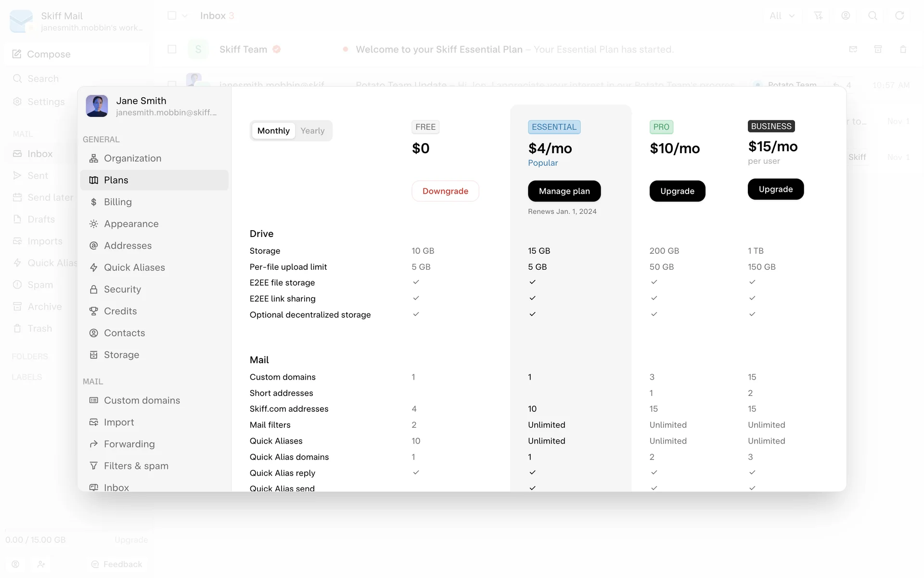Open Security lock icon section
Screen dimensions: 924x578
point(94,289)
